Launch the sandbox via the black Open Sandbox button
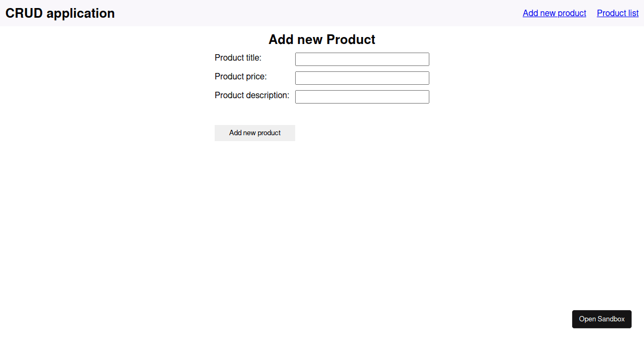The image size is (644, 338). tap(602, 319)
